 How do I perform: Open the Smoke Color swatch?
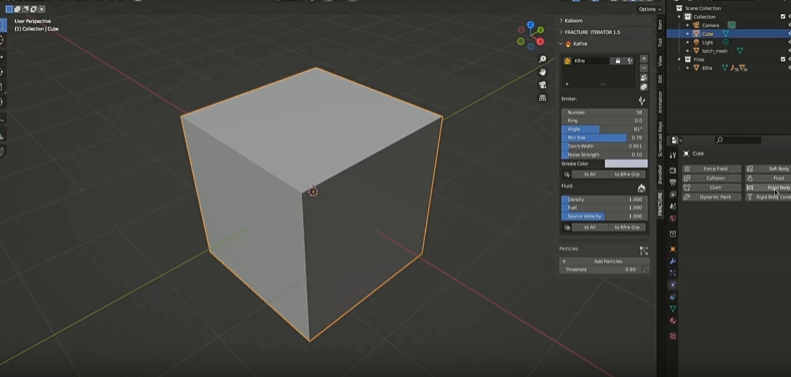626,164
